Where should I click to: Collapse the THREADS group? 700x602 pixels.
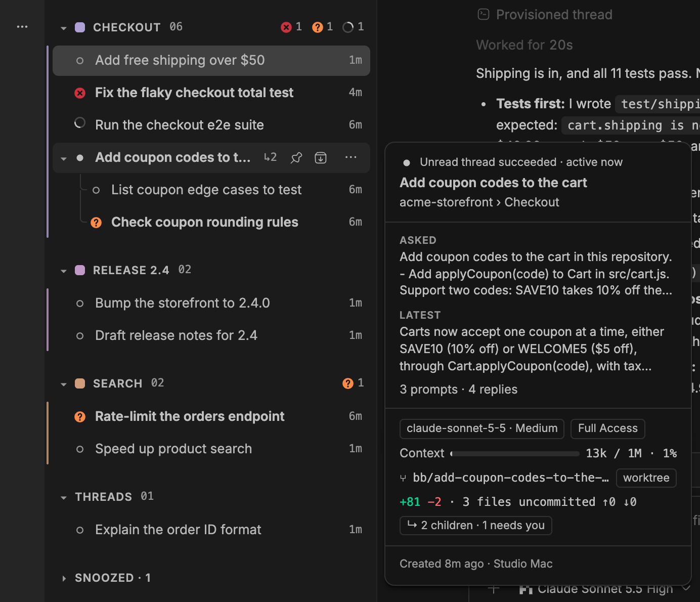[x=64, y=498]
